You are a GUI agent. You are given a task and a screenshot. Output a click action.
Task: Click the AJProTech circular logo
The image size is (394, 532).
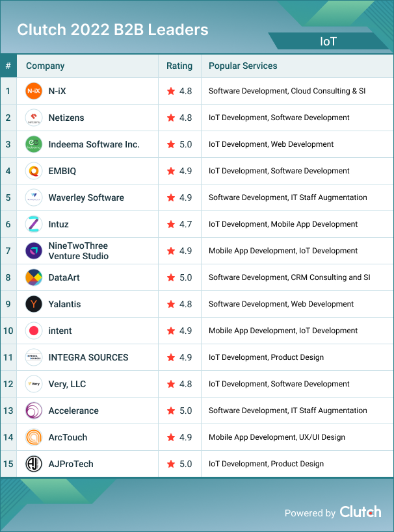(x=34, y=464)
